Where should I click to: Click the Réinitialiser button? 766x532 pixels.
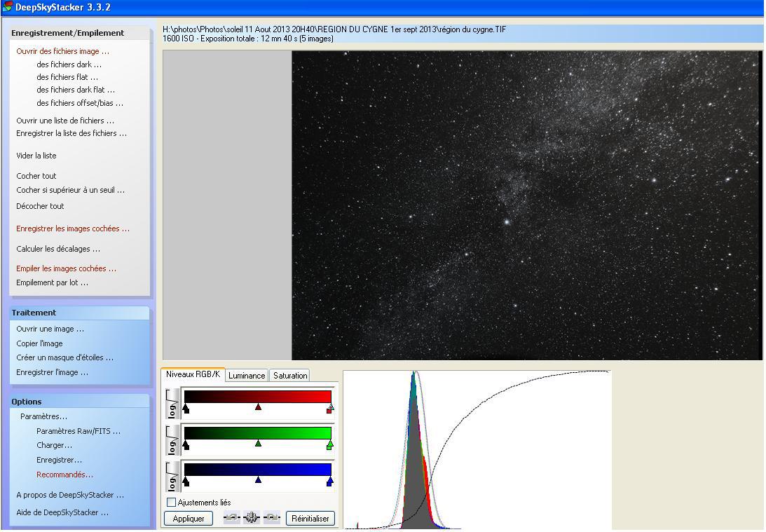(x=310, y=518)
